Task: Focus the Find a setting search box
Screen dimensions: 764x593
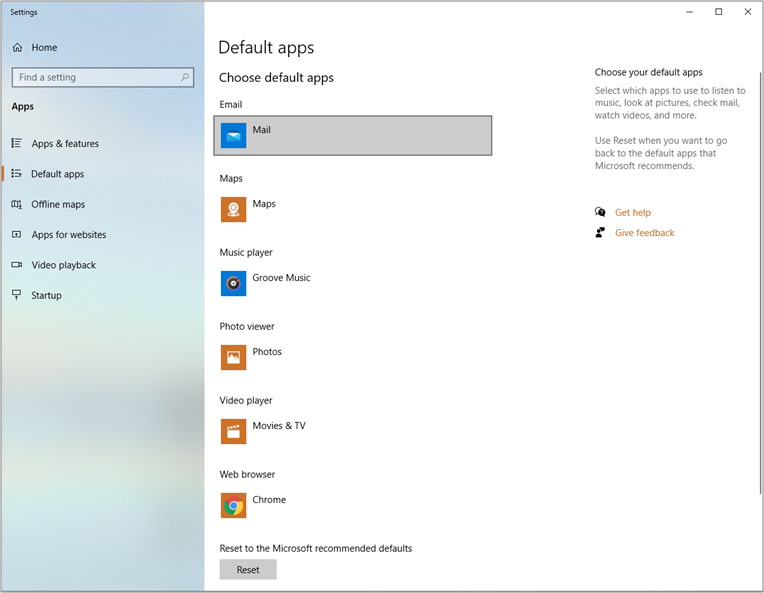Action: point(103,77)
